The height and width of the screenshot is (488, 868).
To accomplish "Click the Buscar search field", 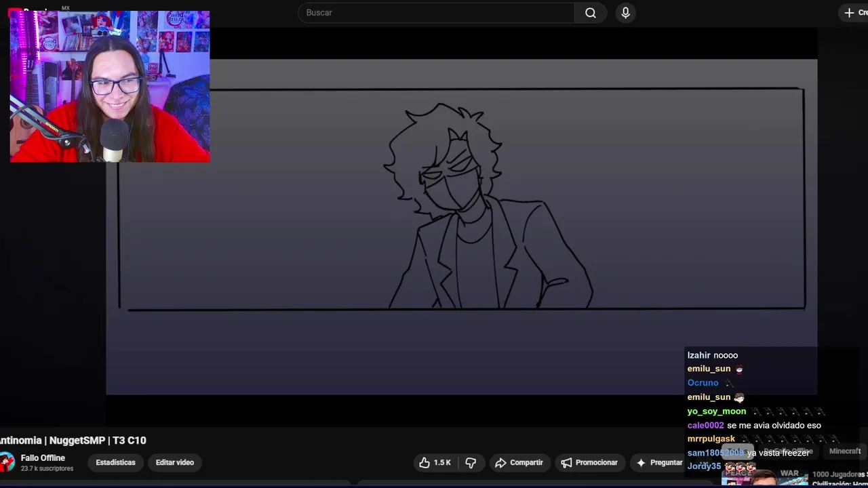I will [x=436, y=13].
